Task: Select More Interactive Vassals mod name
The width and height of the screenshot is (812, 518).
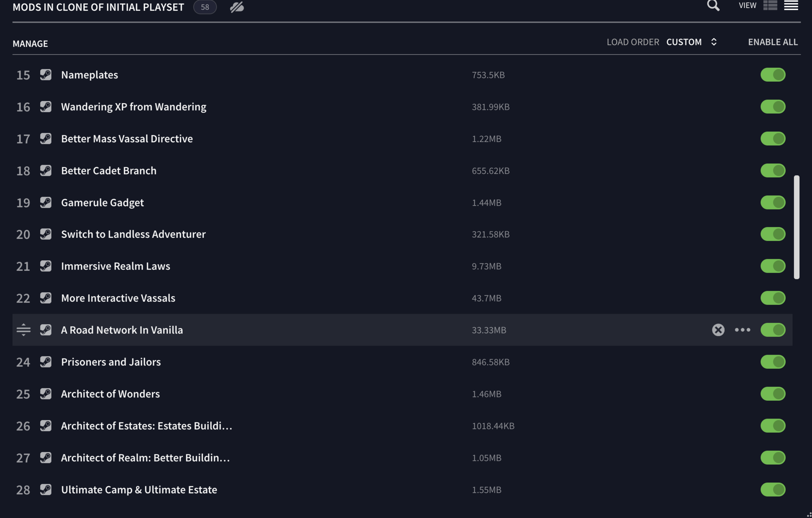Action: (118, 298)
